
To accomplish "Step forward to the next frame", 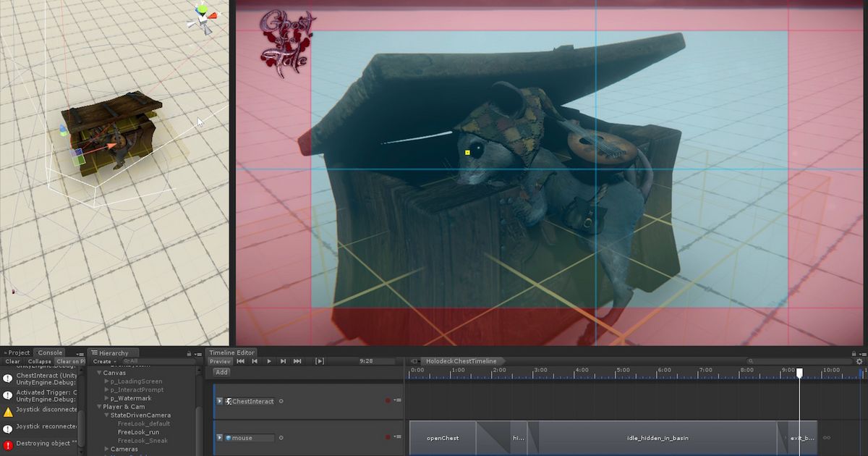I will pos(283,361).
